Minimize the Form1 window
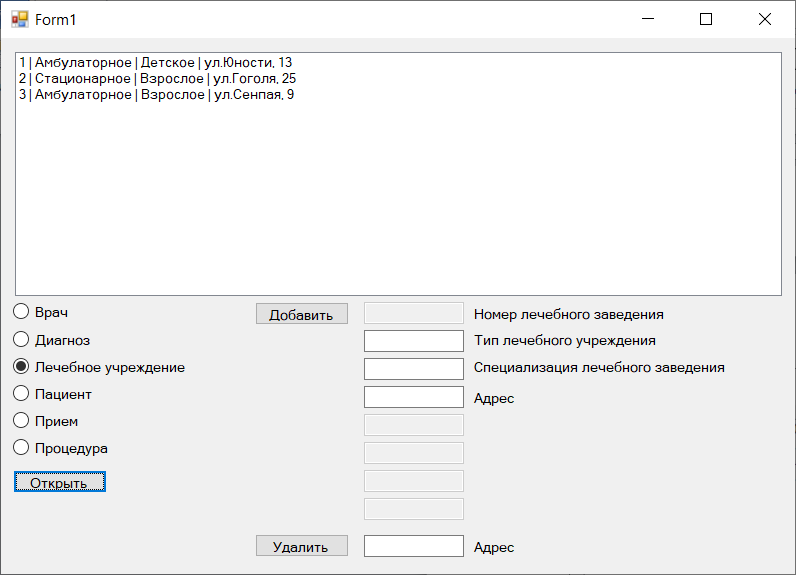 [x=648, y=19]
